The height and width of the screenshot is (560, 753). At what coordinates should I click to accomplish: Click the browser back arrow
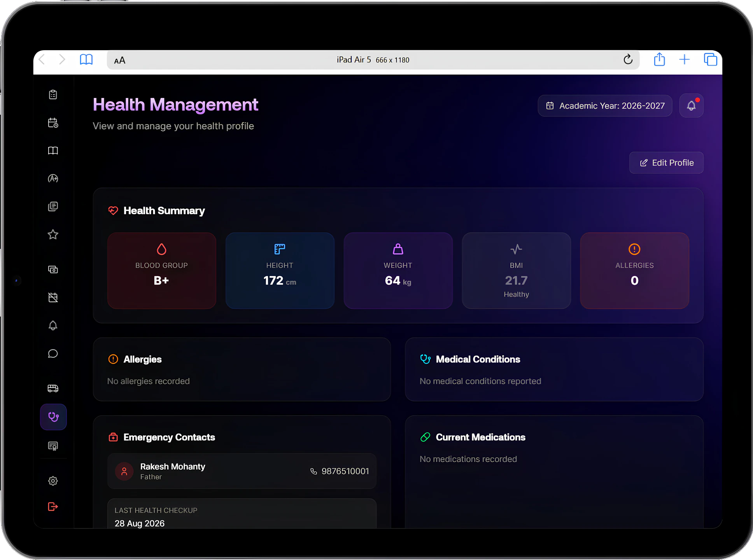tap(42, 59)
